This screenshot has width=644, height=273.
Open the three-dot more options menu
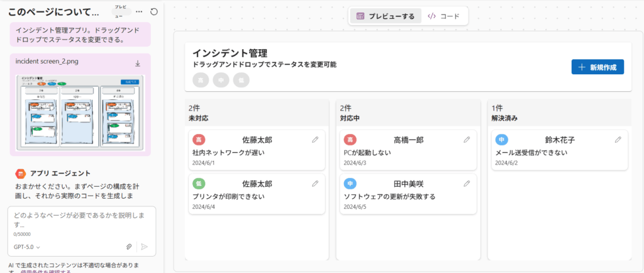[139, 12]
